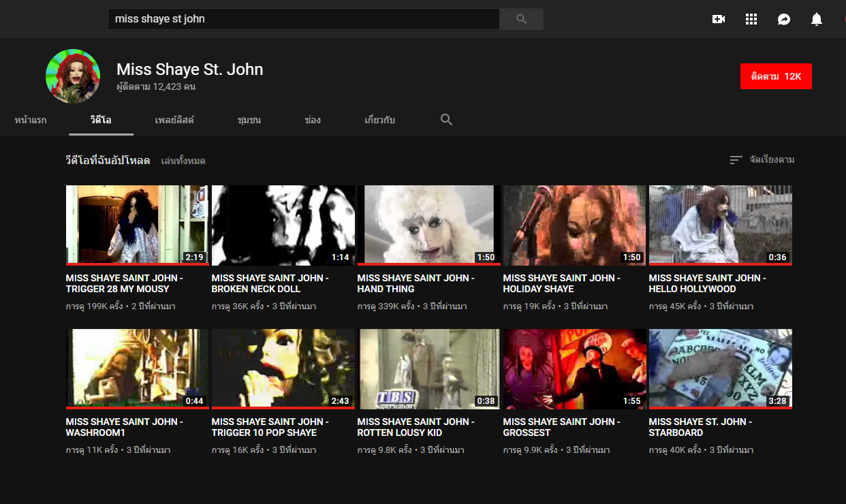The height and width of the screenshot is (504, 846).
Task: Click title 'MISS SHAYE ST. JOHN - STARBOARD'
Action: (700, 427)
